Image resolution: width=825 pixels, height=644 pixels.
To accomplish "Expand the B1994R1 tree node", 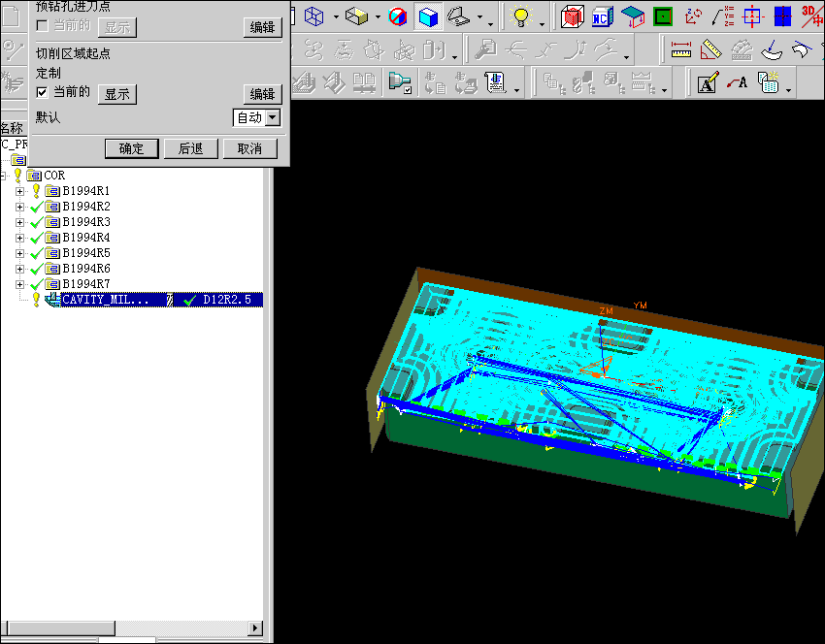I will coord(19,191).
